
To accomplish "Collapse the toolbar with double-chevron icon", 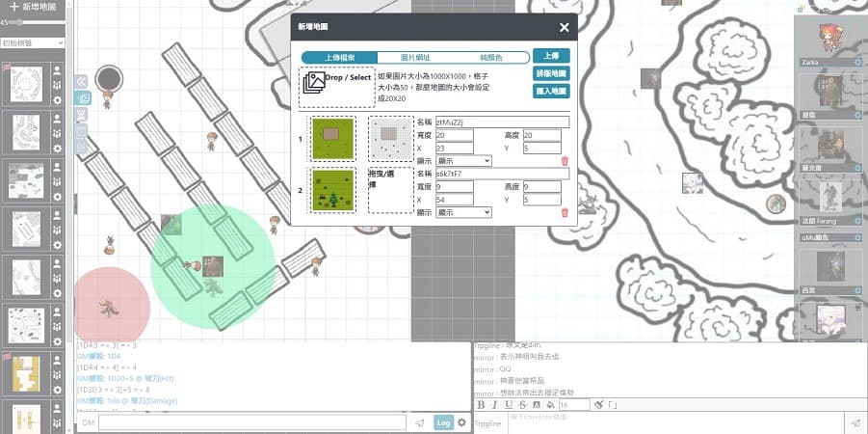I will click(x=81, y=81).
